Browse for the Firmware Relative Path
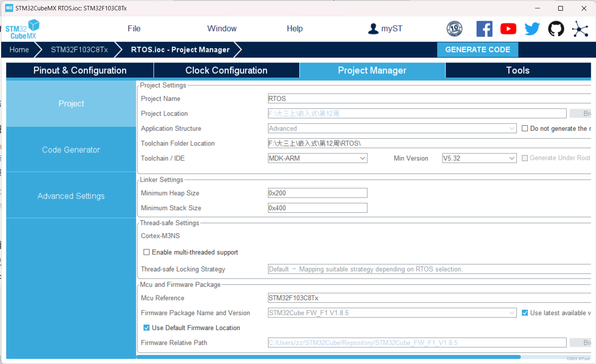Image resolution: width=596 pixels, height=364 pixels. pyautogui.click(x=580, y=343)
